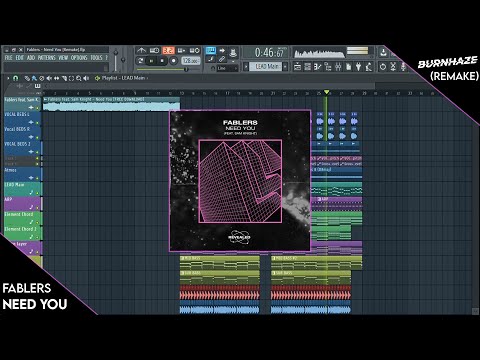Open the ADD menu
480x360 pixels.
(31, 58)
